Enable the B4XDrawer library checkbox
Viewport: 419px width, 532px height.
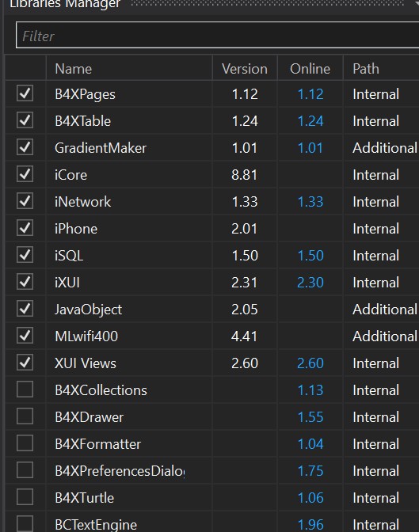pos(25,416)
